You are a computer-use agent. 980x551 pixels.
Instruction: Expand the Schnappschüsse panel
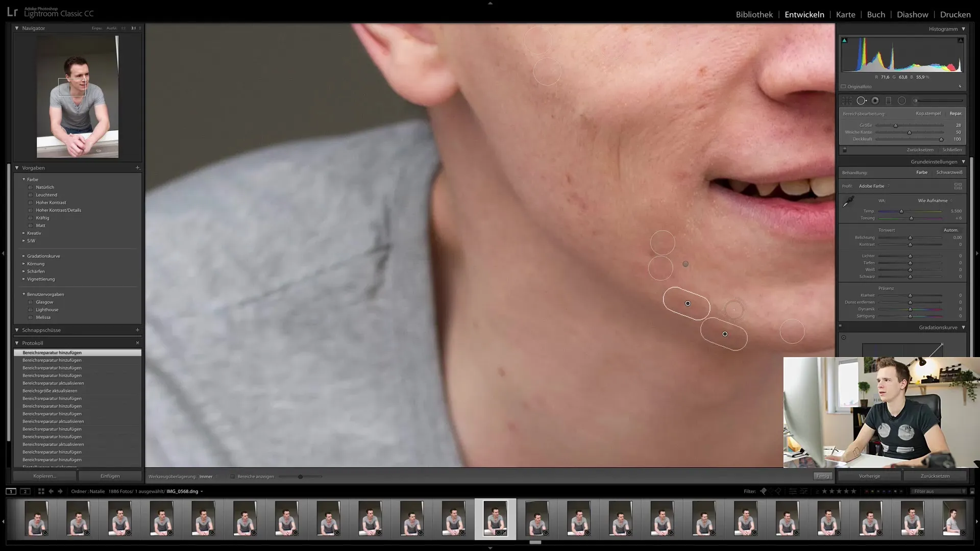[x=17, y=330]
